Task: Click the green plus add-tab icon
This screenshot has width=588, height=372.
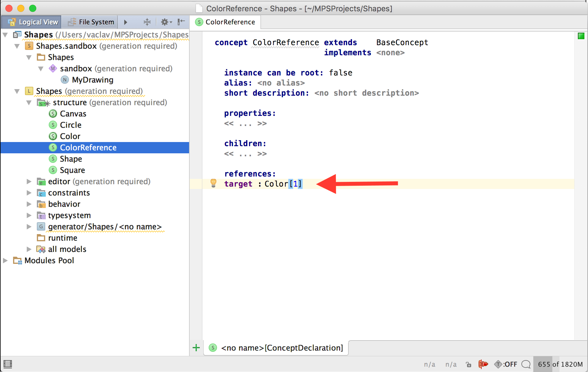Action: [196, 348]
